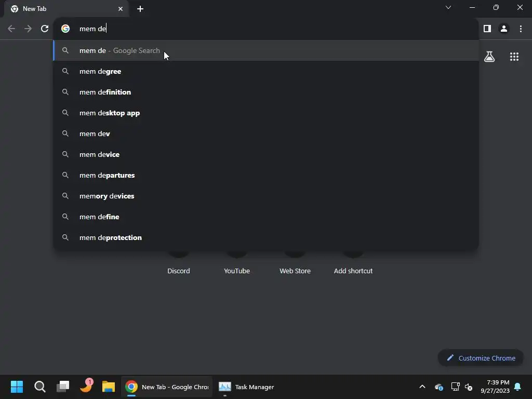Open the orange notification app in taskbar
The width and height of the screenshot is (532, 399).
click(x=86, y=386)
